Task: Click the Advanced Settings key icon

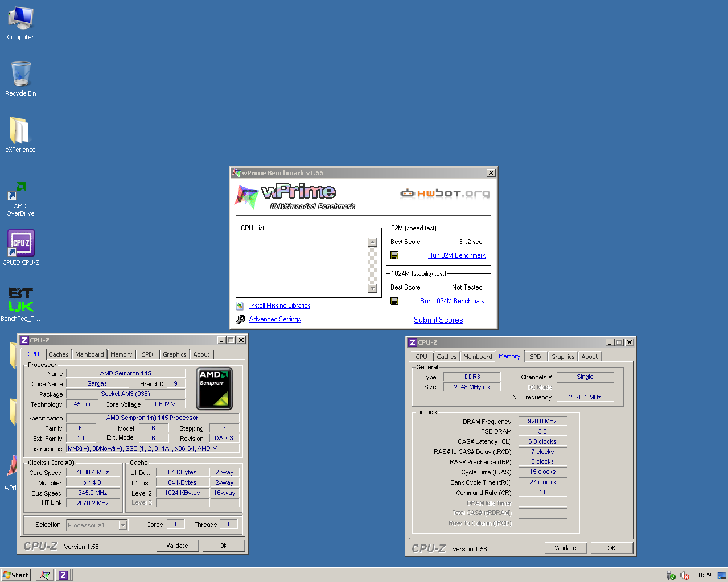Action: (240, 319)
